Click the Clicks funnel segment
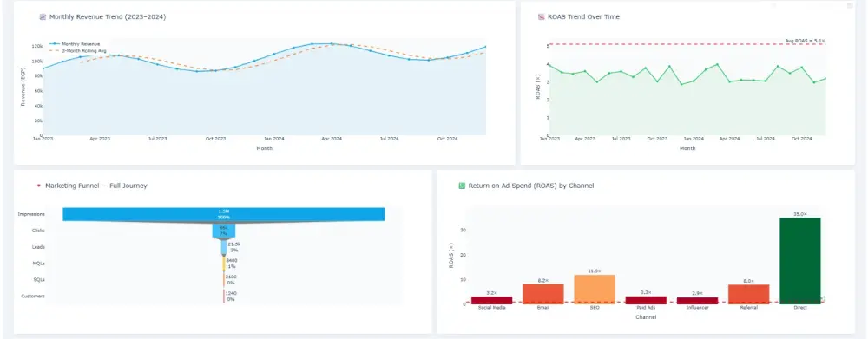The width and height of the screenshot is (868, 339). [x=224, y=231]
